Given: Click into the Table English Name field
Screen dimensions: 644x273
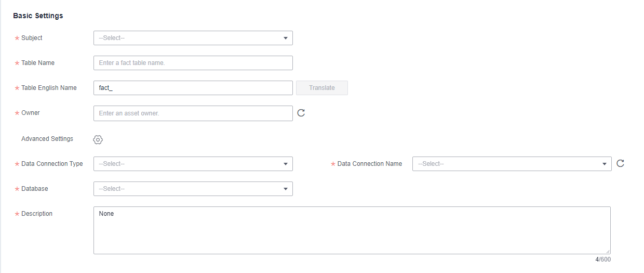Looking at the screenshot, I should (x=193, y=88).
